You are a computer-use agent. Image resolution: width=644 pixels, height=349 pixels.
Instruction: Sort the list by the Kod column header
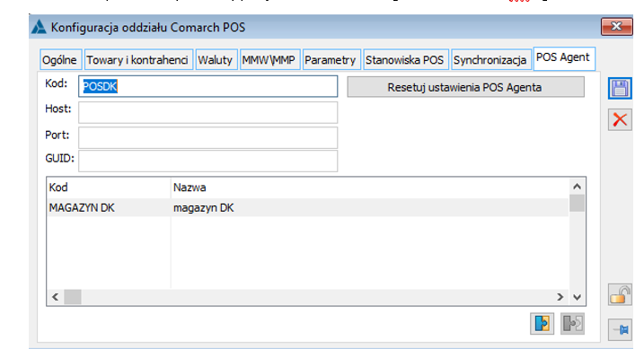click(109, 188)
